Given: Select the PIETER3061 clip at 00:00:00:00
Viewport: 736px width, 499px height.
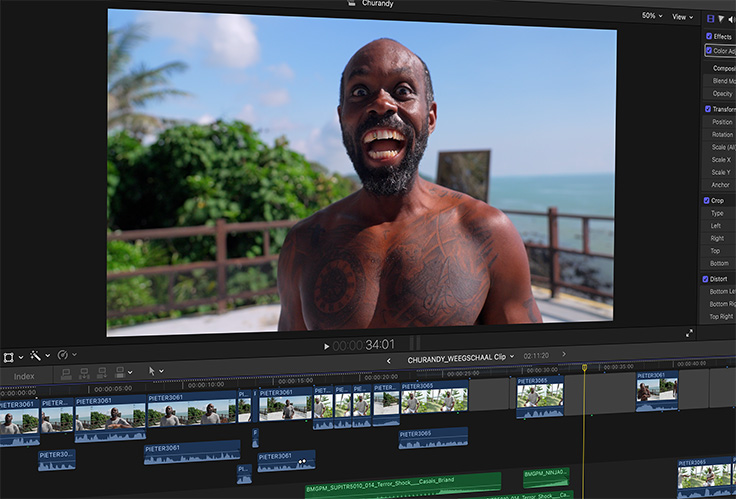Looking at the screenshot, I should pos(19,422).
